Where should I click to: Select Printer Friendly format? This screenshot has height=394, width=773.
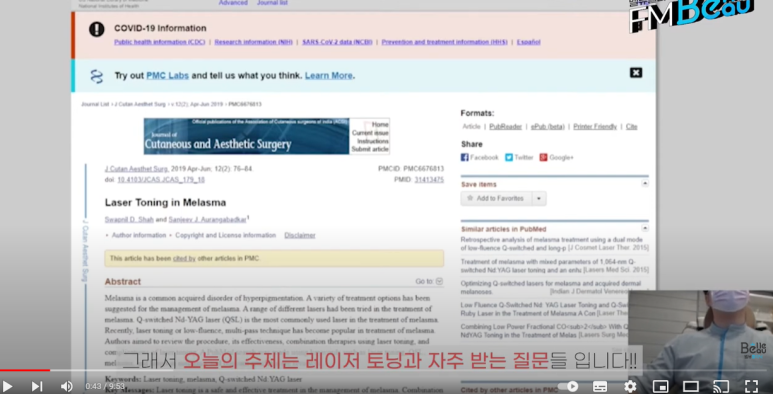[x=595, y=127]
